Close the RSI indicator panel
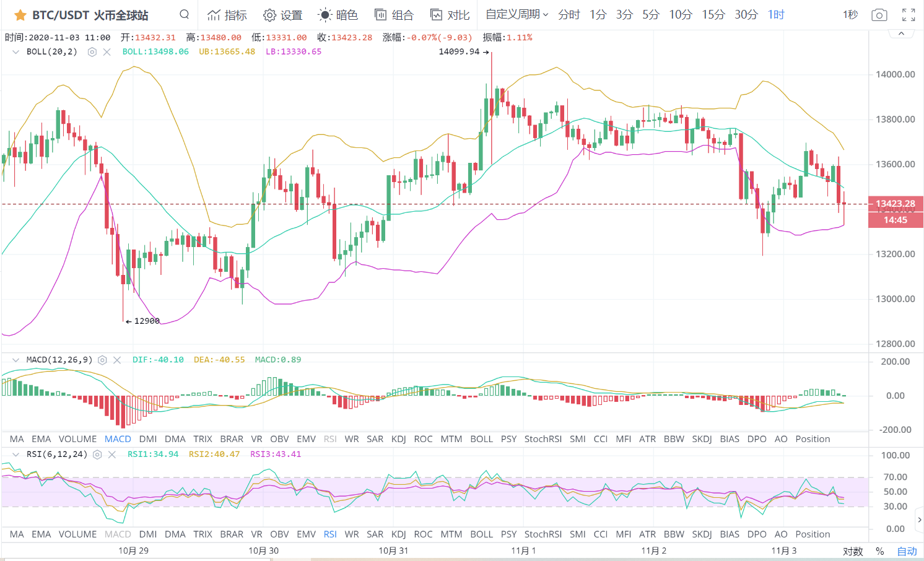Screen dimensions: 924x561 112,454
